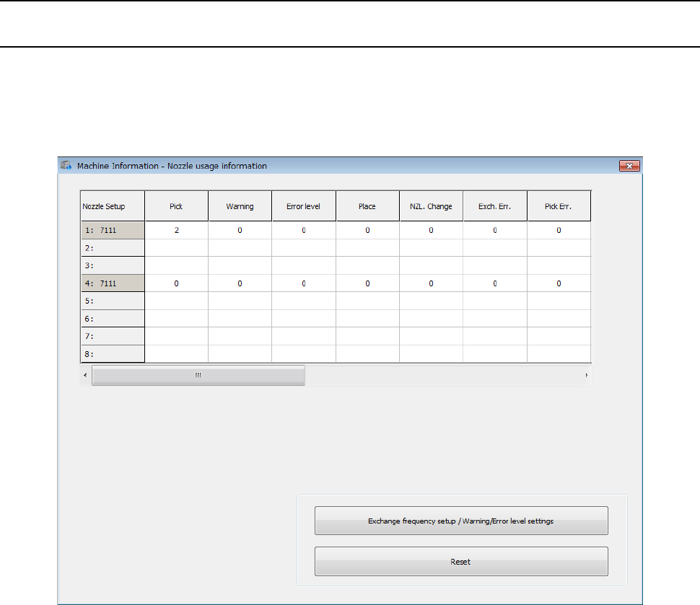This screenshot has height=605, width=700.
Task: Select the Place column header
Action: click(x=367, y=206)
